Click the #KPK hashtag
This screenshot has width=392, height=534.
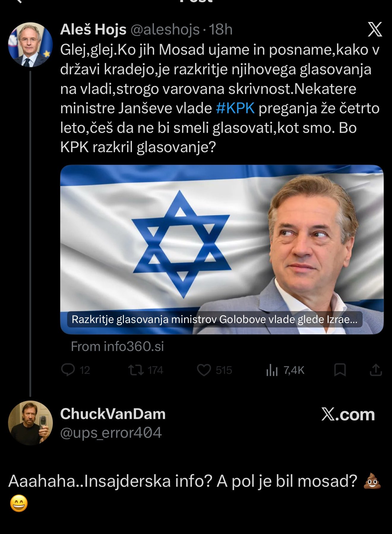(x=235, y=108)
